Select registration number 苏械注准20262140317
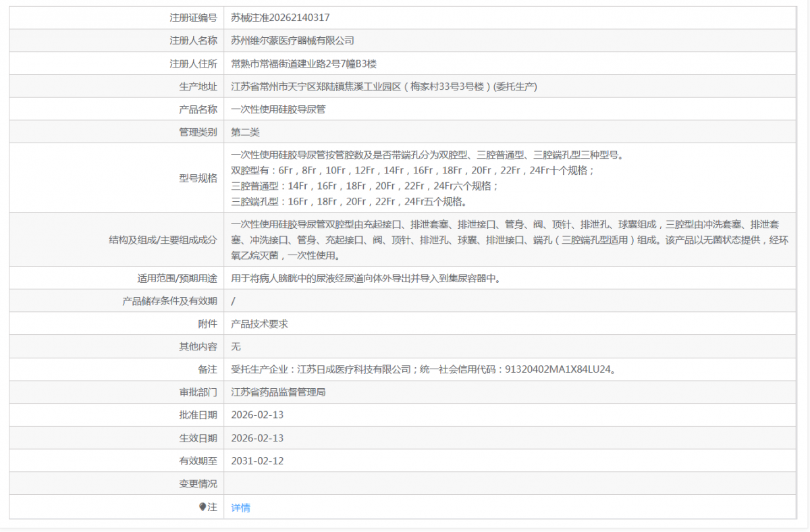The image size is (810, 532). 280,18
